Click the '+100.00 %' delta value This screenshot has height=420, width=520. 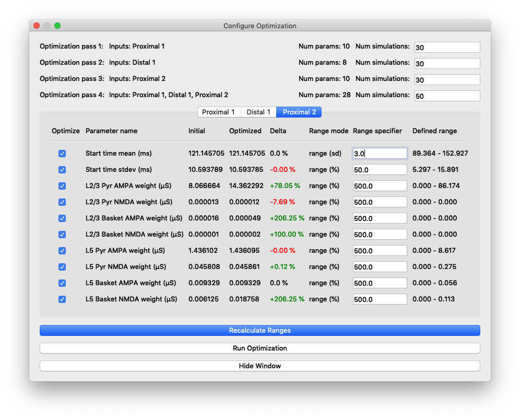(x=287, y=234)
